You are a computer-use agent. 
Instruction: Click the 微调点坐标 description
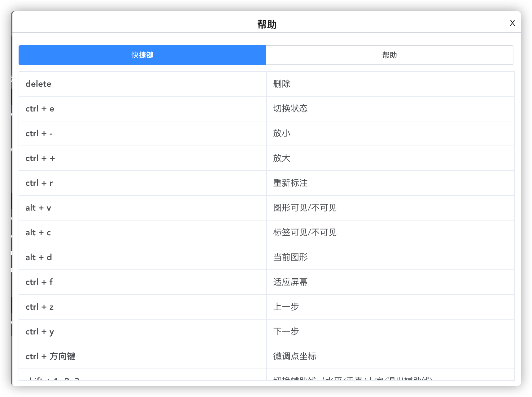pyautogui.click(x=390, y=356)
